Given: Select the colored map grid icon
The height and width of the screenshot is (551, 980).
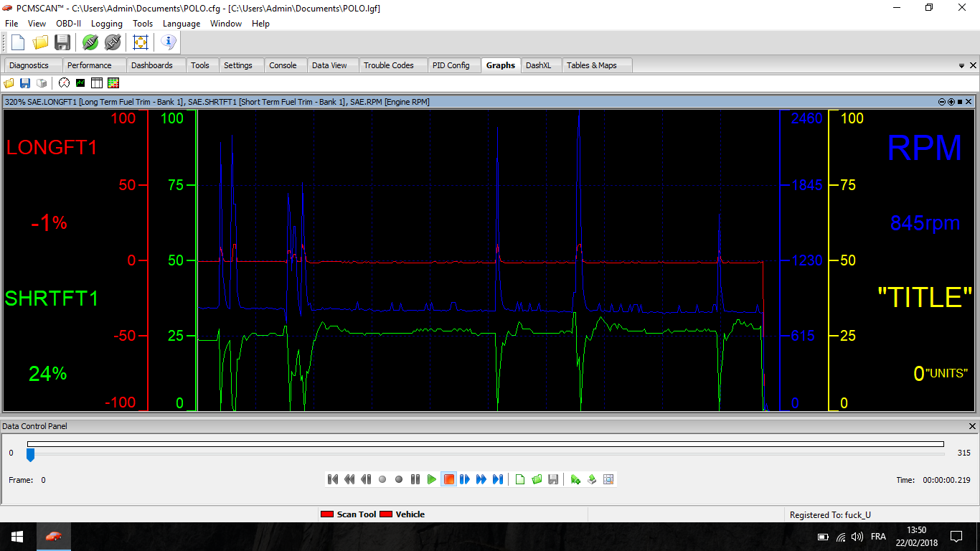Looking at the screenshot, I should pyautogui.click(x=113, y=83).
